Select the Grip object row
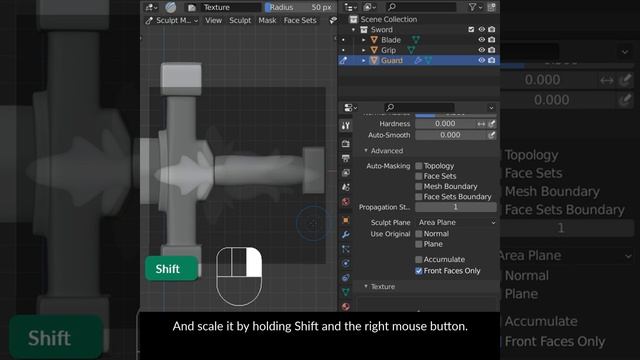 [x=388, y=50]
